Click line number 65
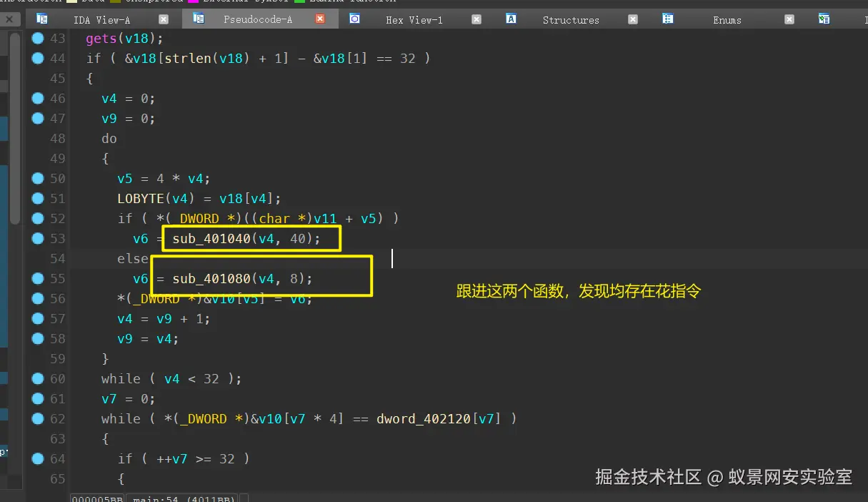This screenshot has width=868, height=502. point(57,478)
